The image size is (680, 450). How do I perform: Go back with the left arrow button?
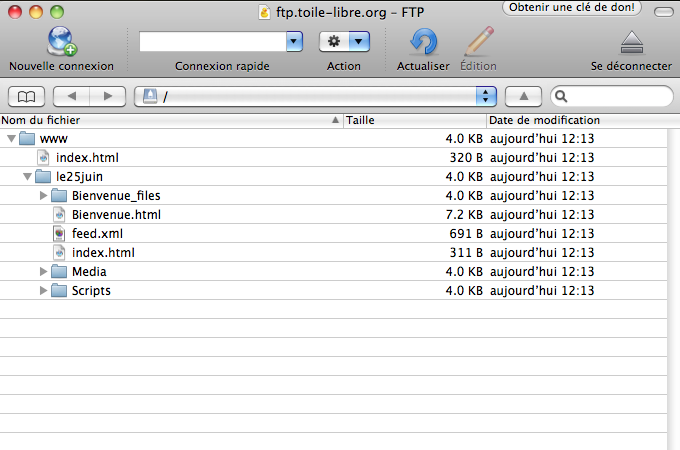click(70, 96)
